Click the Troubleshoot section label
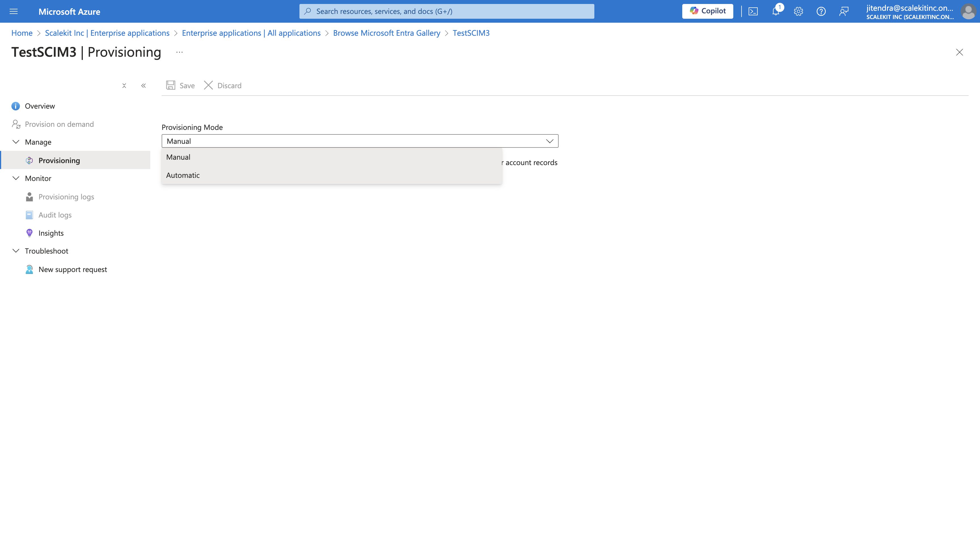 click(x=47, y=251)
